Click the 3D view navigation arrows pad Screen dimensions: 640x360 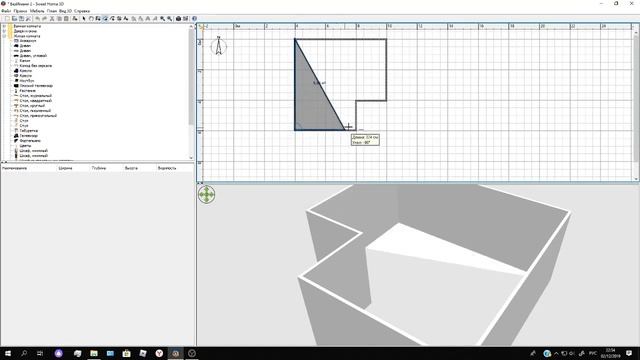tap(207, 195)
